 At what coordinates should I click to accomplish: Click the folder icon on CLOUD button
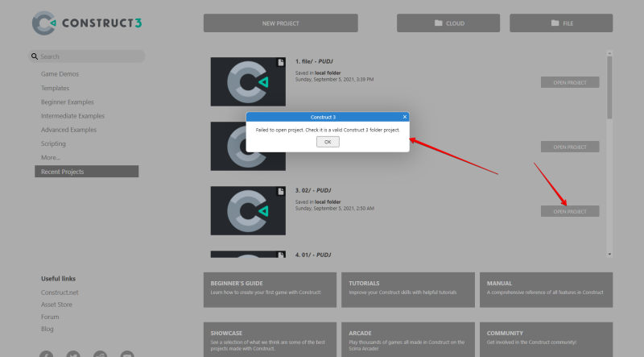click(x=438, y=23)
